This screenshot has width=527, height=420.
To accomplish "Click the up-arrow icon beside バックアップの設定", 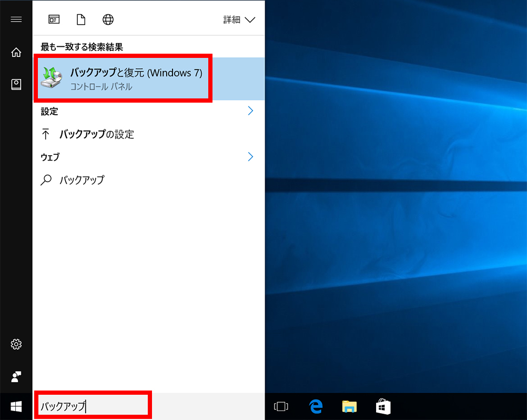I will 45,134.
